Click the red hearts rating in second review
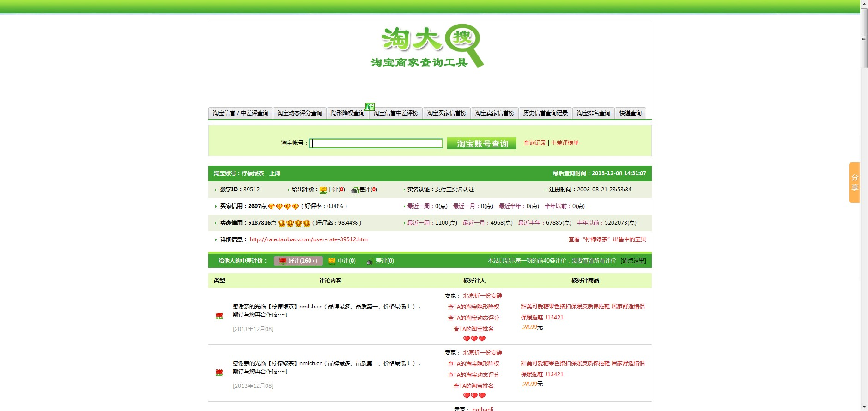Screen dimensions: 868x411 tap(474, 396)
